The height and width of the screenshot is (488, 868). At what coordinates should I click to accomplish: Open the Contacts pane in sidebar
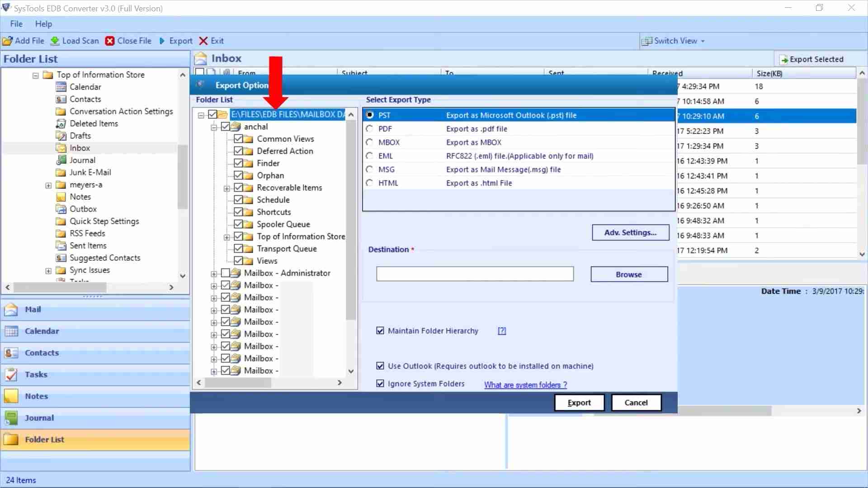[42, 353]
